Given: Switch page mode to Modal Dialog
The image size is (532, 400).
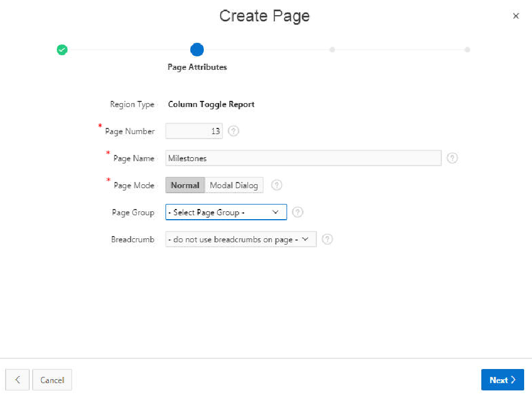Looking at the screenshot, I should 234,185.
